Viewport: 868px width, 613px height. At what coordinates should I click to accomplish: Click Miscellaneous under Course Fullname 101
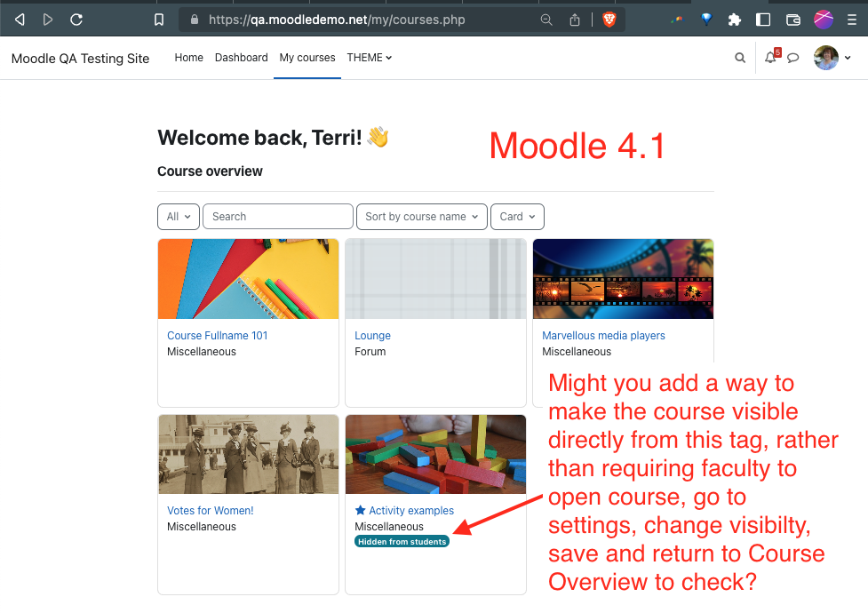(202, 352)
